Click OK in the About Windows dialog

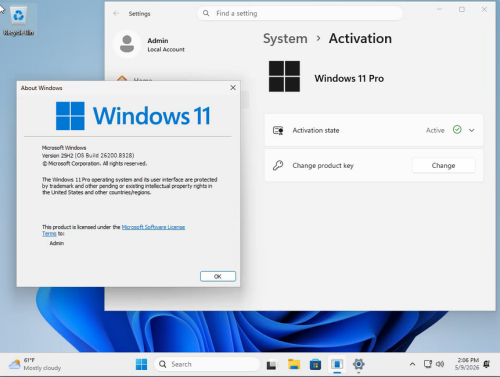pyautogui.click(x=218, y=276)
